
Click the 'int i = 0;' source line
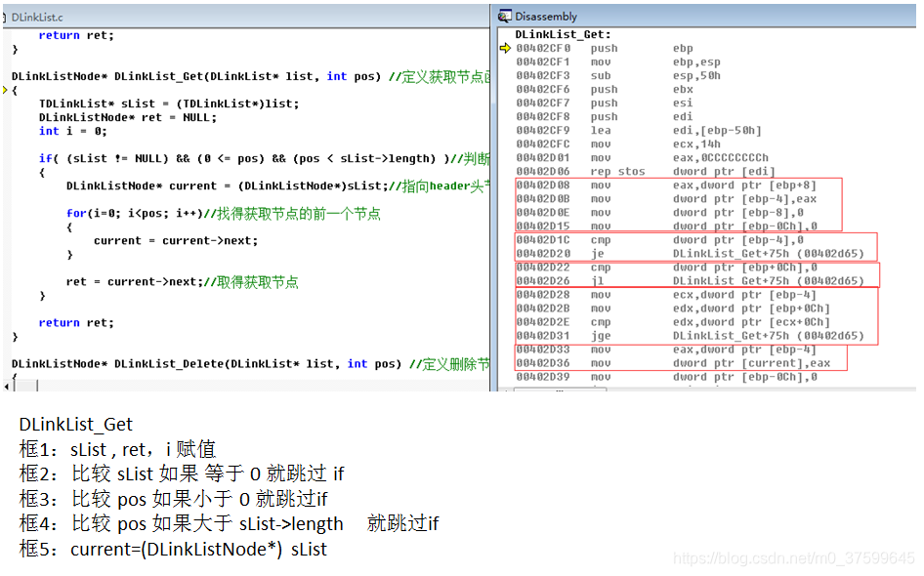point(73,131)
